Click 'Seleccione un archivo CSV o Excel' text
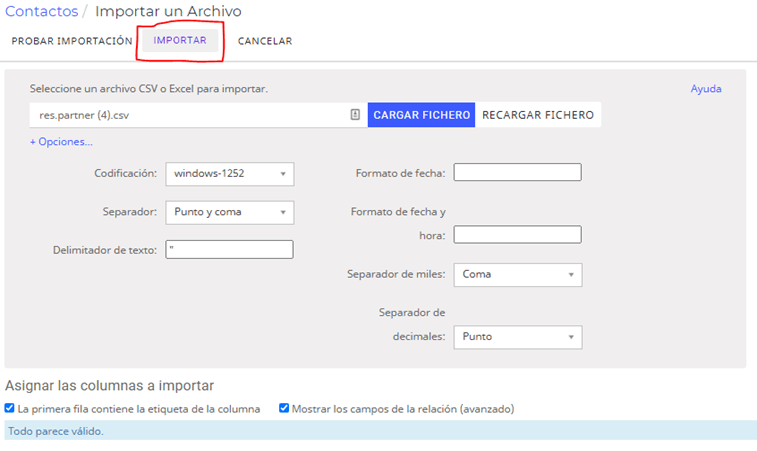 tap(149, 89)
